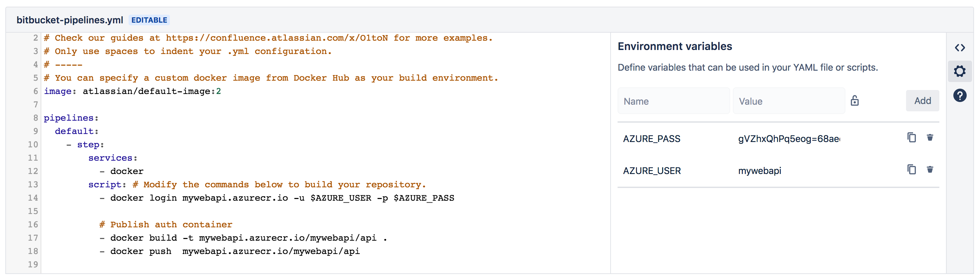Click the bitbucket-pipelines.yml file title
Screen dimensions: 980x280
click(70, 20)
